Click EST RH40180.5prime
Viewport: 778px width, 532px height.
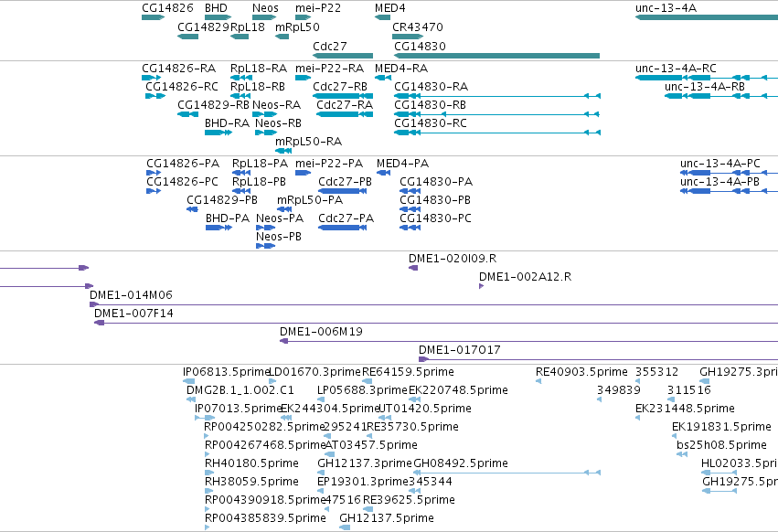point(208,473)
